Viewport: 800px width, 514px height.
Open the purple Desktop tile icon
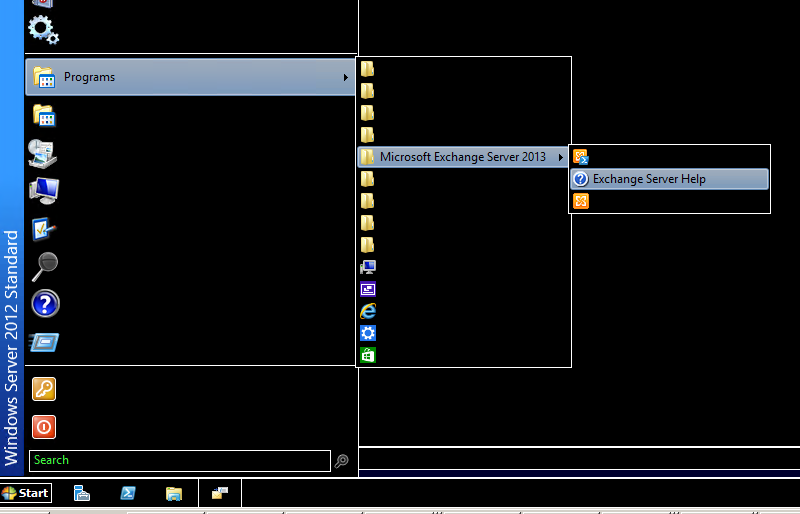point(368,289)
